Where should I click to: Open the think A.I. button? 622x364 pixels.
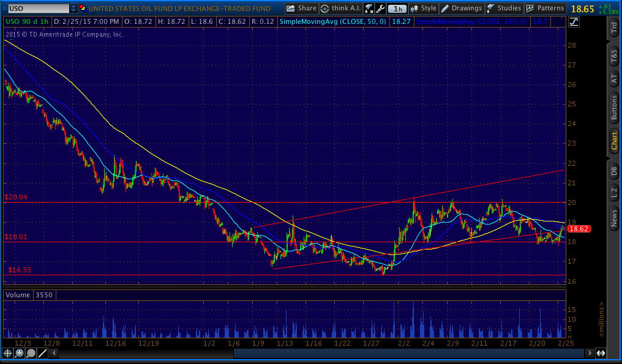[x=341, y=9]
